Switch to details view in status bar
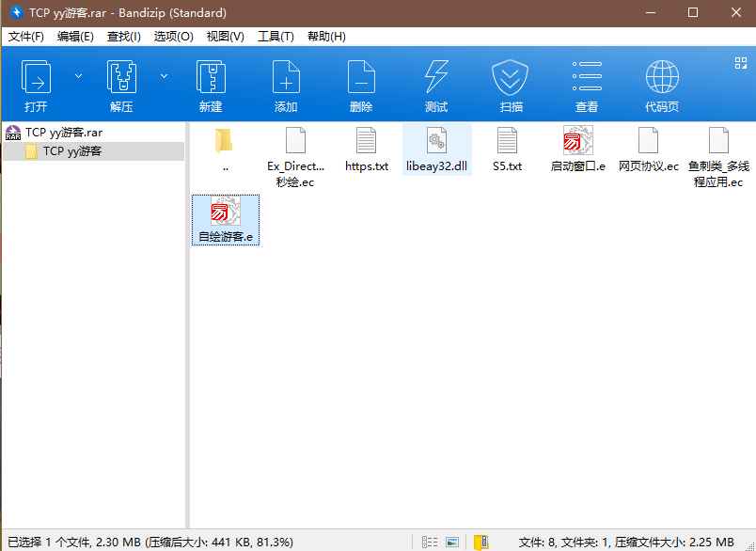Image resolution: width=756 pixels, height=551 pixels. click(x=430, y=542)
